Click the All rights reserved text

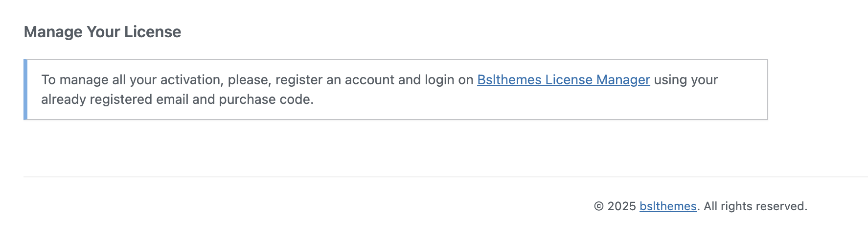755,206
